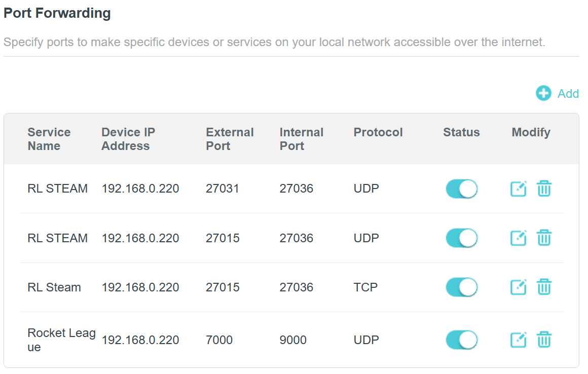Disable the RL STEAM 27031 rule toggle
The height and width of the screenshot is (374, 588).
click(x=461, y=189)
